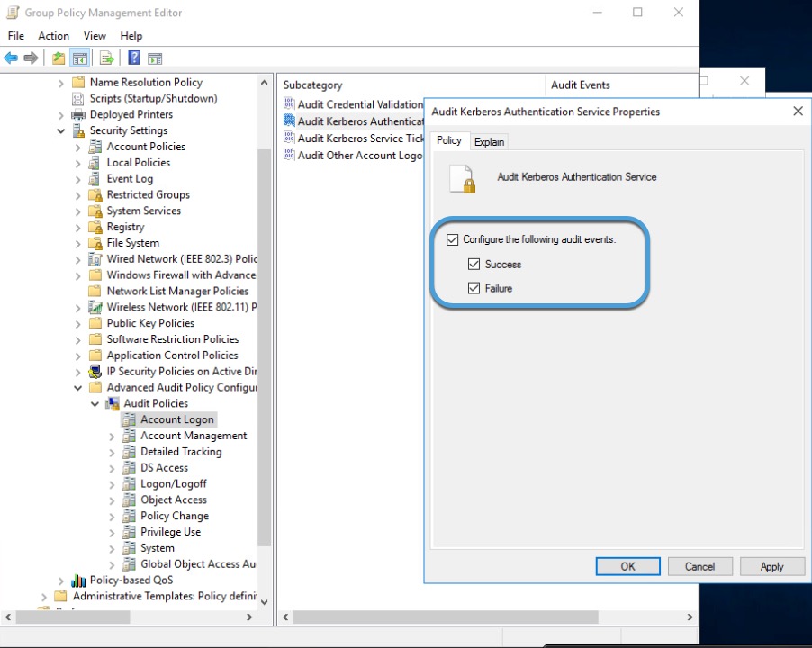Toggle the Success checkbox
Viewport: 812px width, 648px height.
(x=474, y=265)
